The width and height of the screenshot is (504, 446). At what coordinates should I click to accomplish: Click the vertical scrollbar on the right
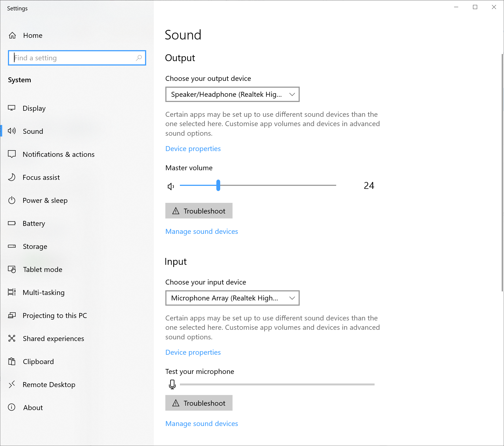click(x=502, y=172)
